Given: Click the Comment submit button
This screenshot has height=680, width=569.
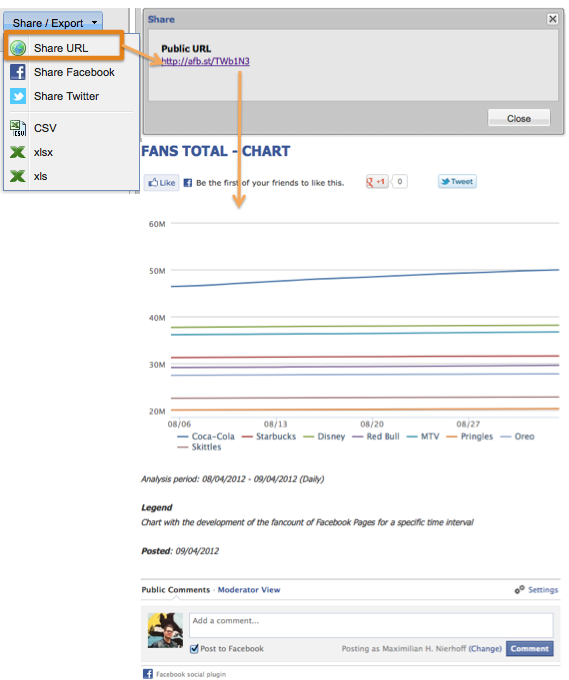Looking at the screenshot, I should point(530,649).
